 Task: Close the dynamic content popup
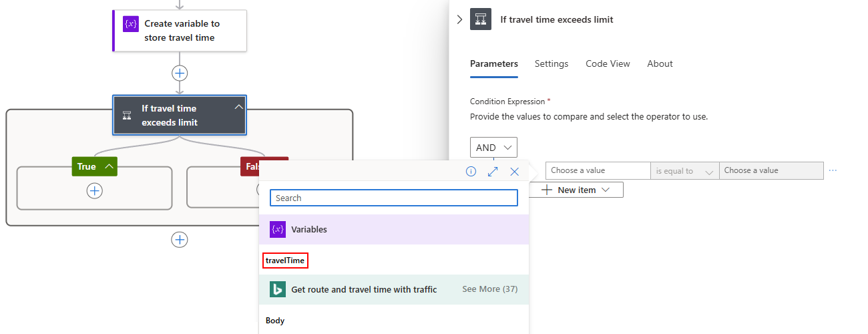514,172
